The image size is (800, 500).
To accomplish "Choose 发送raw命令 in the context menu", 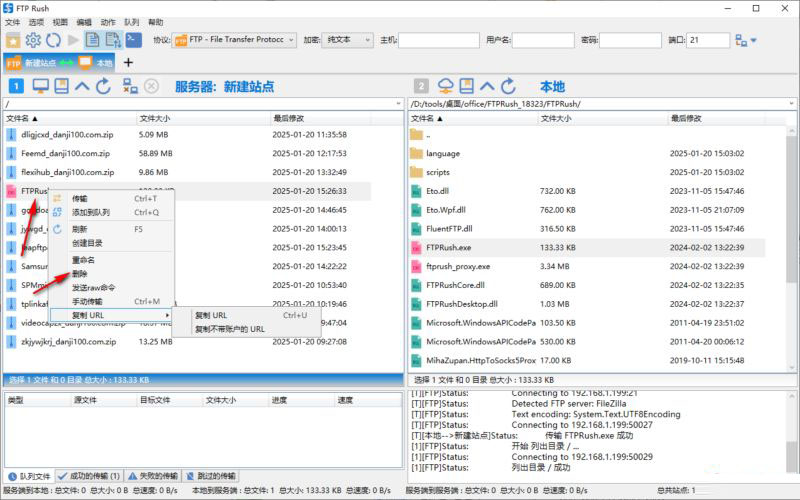I will coord(112,287).
